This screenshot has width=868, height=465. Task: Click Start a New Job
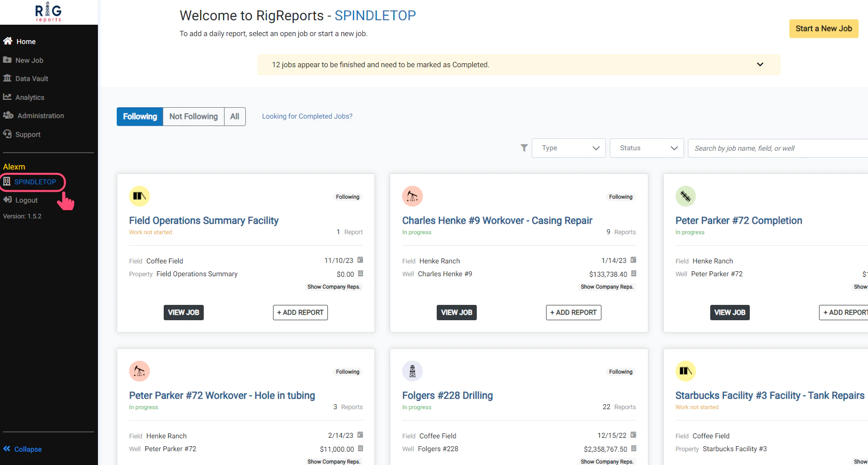[823, 28]
